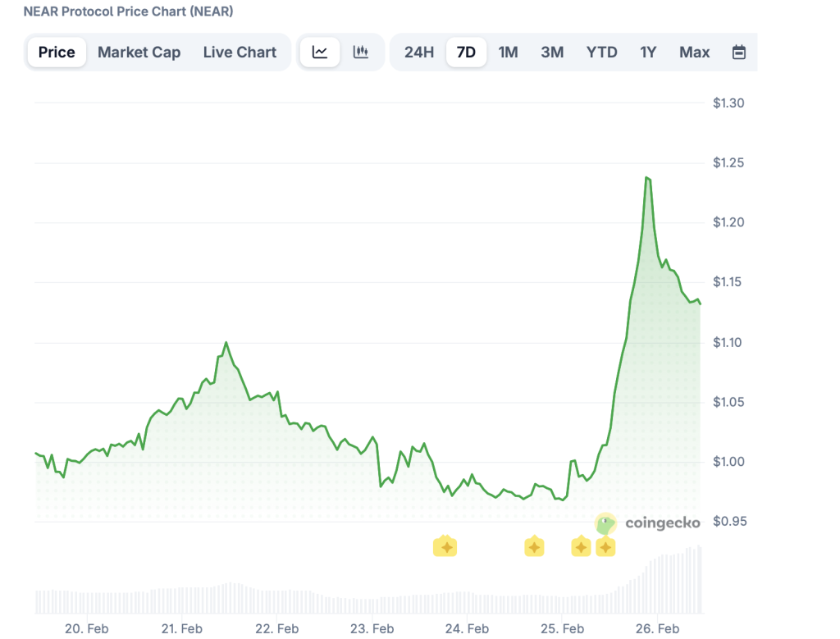Show the 1Y price history
840x639 pixels.
(x=648, y=52)
